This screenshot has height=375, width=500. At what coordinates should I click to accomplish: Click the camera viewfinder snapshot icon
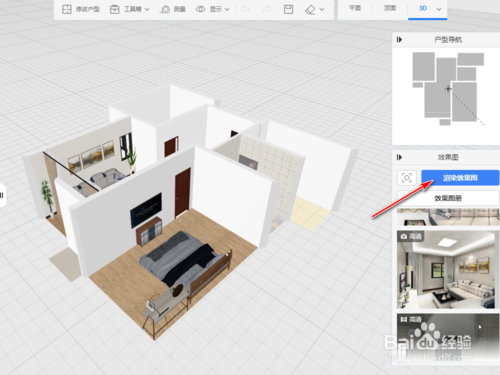(x=407, y=178)
